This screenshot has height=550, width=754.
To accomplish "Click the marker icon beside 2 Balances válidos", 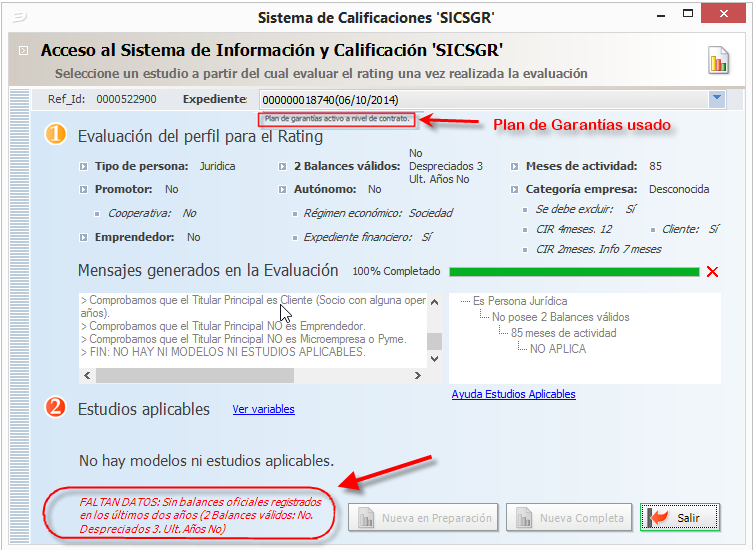I will (x=282, y=167).
